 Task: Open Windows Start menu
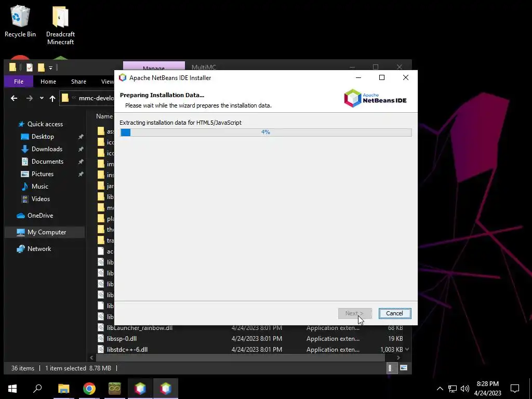pos(12,389)
